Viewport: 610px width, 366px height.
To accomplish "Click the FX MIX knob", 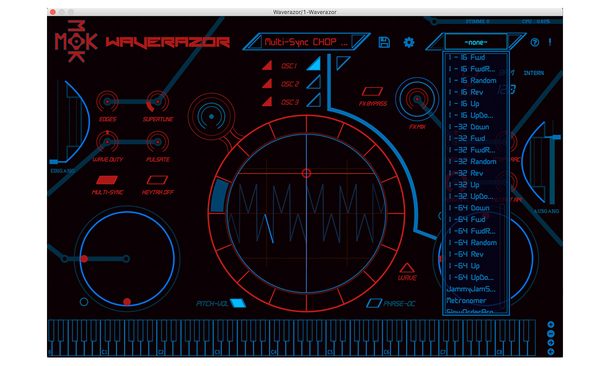I will tap(417, 99).
